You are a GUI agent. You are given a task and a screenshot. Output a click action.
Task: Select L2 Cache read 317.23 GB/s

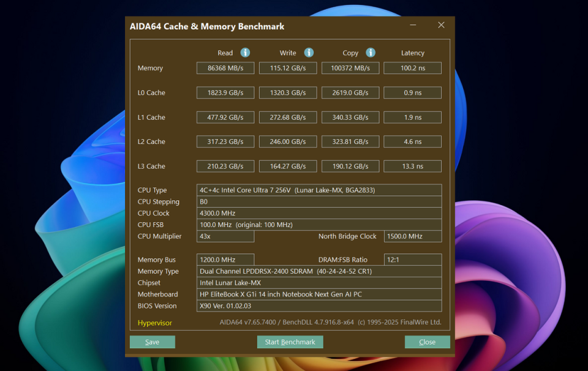225,141
